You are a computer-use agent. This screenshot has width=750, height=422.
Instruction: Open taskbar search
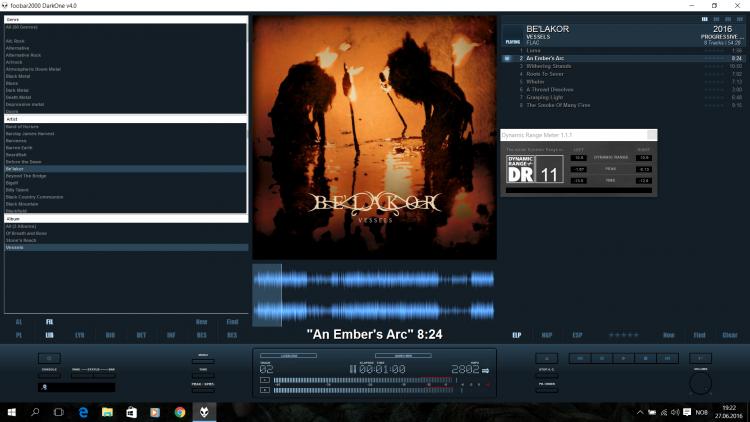click(x=35, y=412)
